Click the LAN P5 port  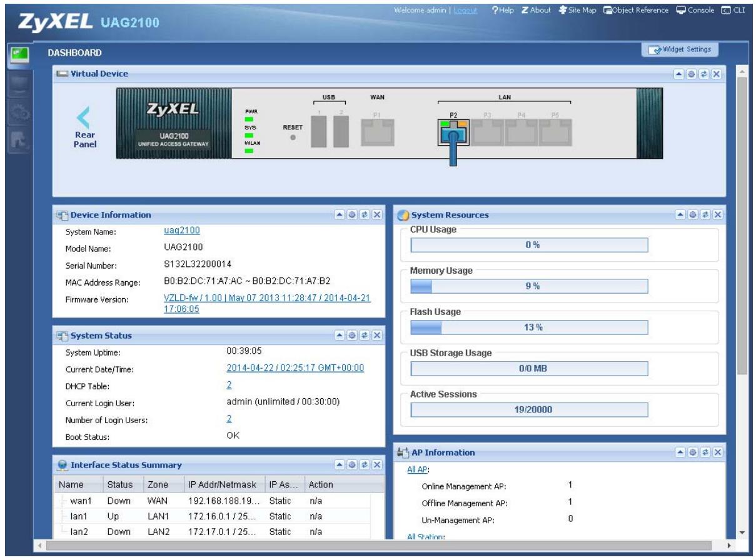pyautogui.click(x=555, y=133)
